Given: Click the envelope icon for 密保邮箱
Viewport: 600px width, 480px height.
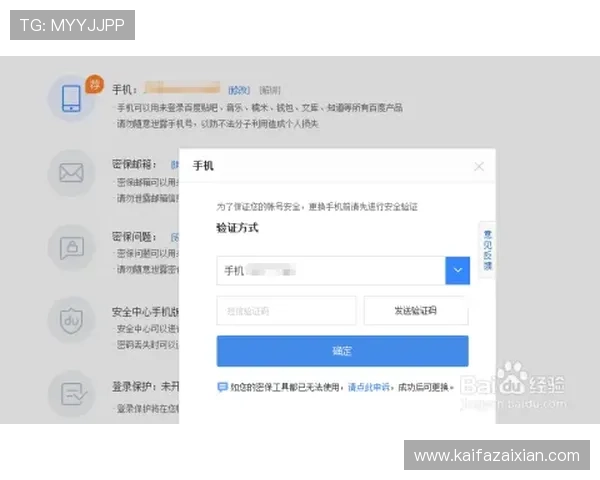Looking at the screenshot, I should [71, 173].
